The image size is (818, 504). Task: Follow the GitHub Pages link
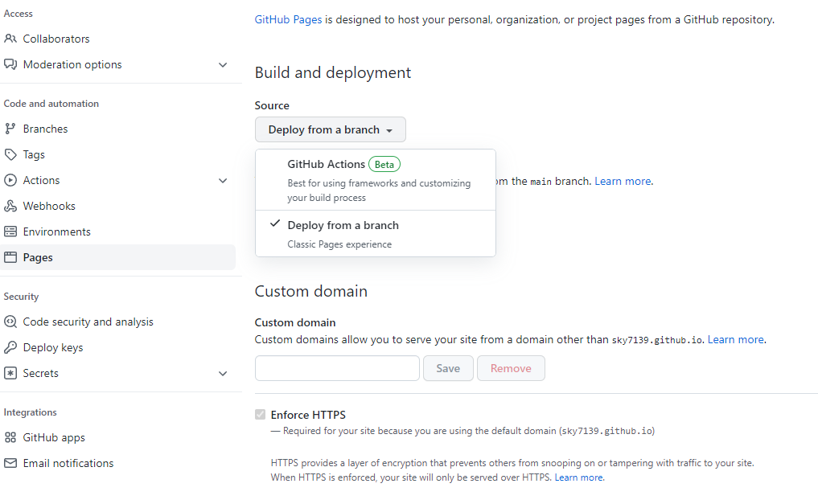pyautogui.click(x=288, y=20)
